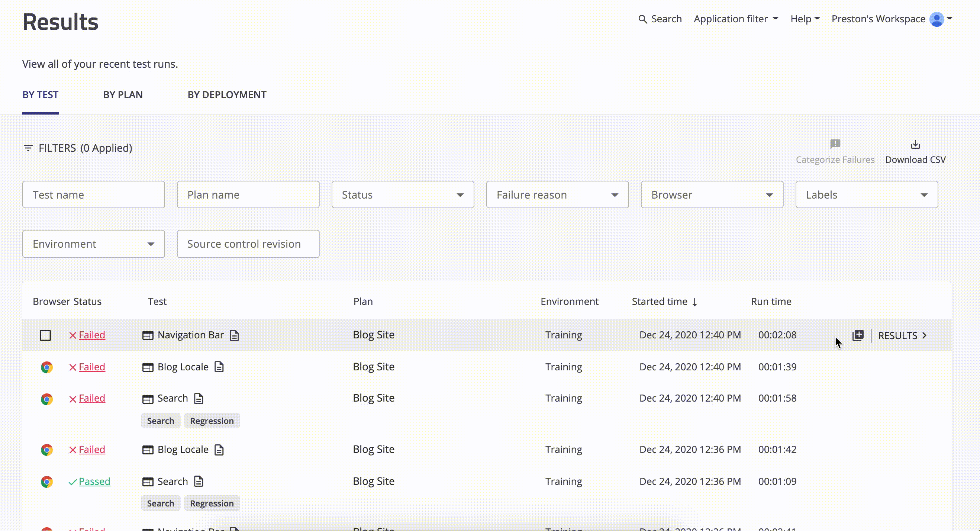The height and width of the screenshot is (531, 980).
Task: Click window icon in failed Search row
Action: (x=148, y=399)
